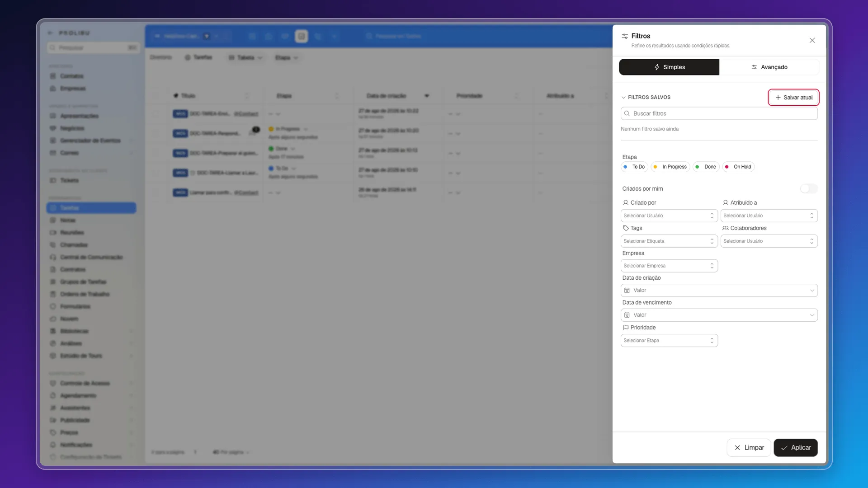
Task: Click the Pesquisar field in background sidebar
Action: coord(93,47)
